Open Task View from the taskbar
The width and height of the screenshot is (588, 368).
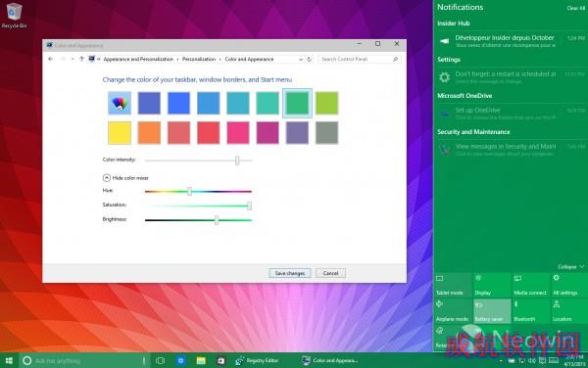pyautogui.click(x=160, y=361)
